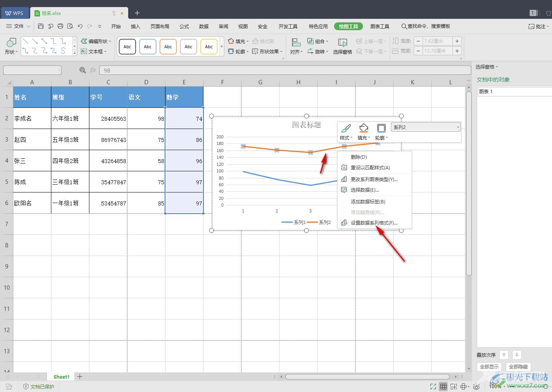Viewport: 552px width, 392px height.
Task: Click the ribbon 轮廓 outline icon
Action: (231, 51)
